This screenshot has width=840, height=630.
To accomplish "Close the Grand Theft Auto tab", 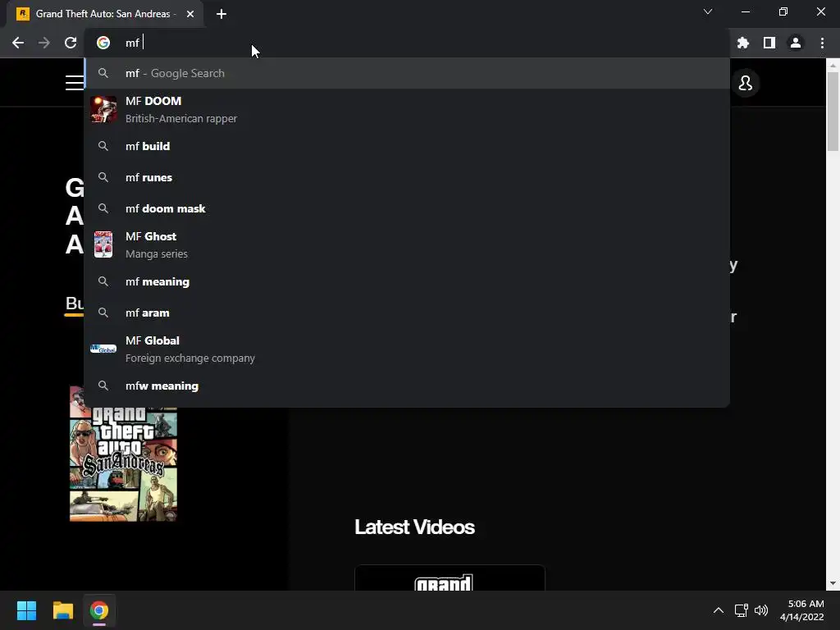I will (190, 14).
